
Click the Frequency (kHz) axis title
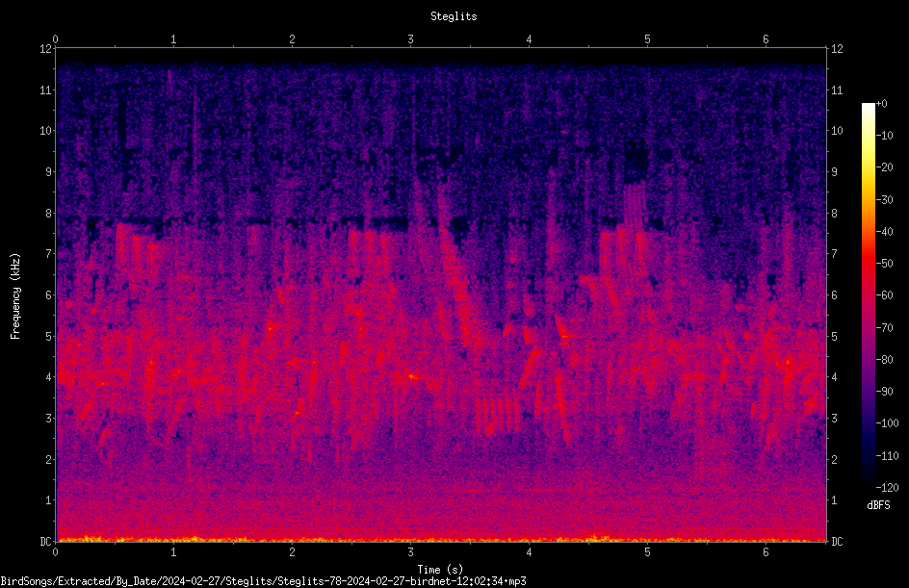click(15, 296)
